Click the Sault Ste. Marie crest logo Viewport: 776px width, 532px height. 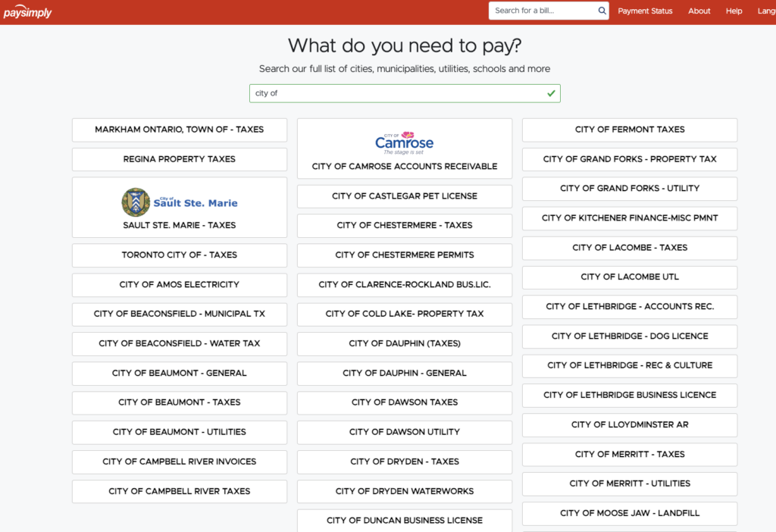click(136, 202)
